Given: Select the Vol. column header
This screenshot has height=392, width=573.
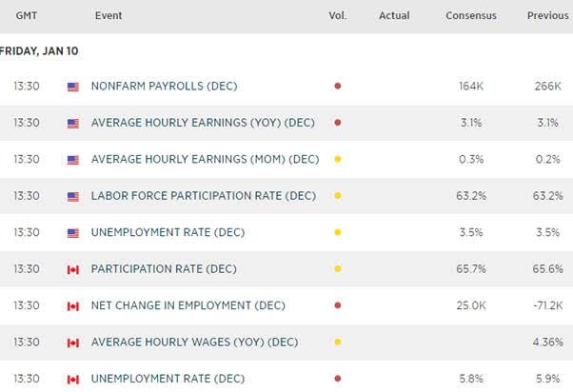Looking at the screenshot, I should (x=337, y=15).
